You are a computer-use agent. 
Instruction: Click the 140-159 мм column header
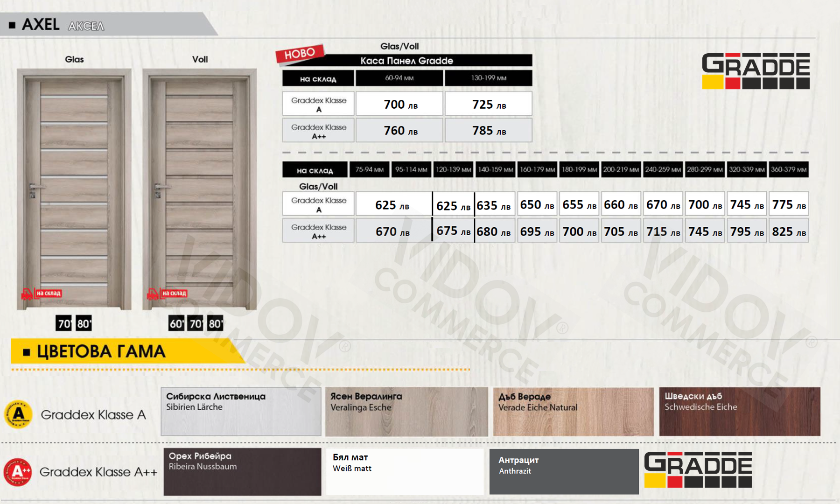(x=495, y=169)
